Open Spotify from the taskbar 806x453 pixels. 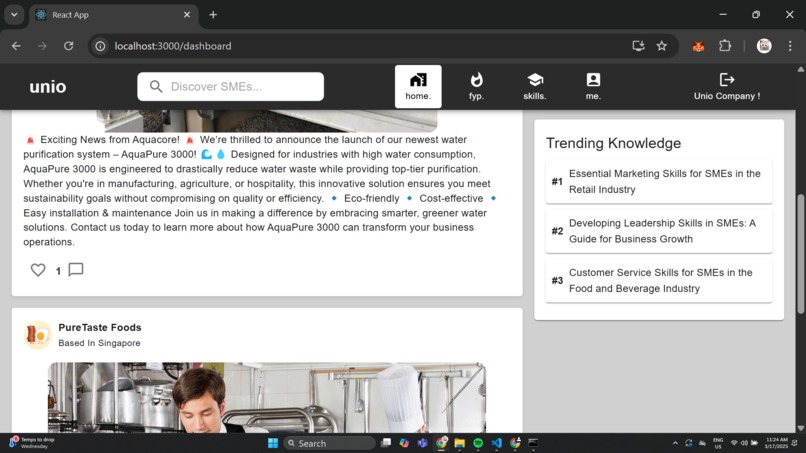point(478,443)
